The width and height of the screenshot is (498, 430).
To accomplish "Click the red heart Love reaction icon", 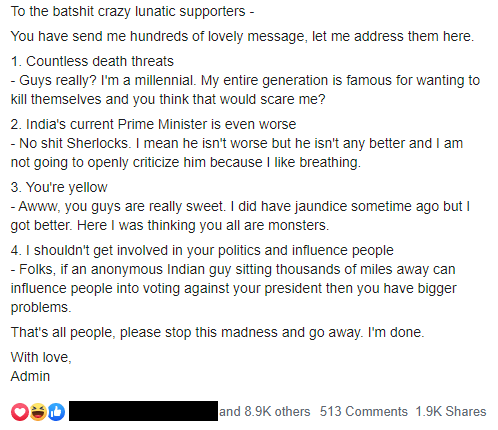I will (x=20, y=412).
